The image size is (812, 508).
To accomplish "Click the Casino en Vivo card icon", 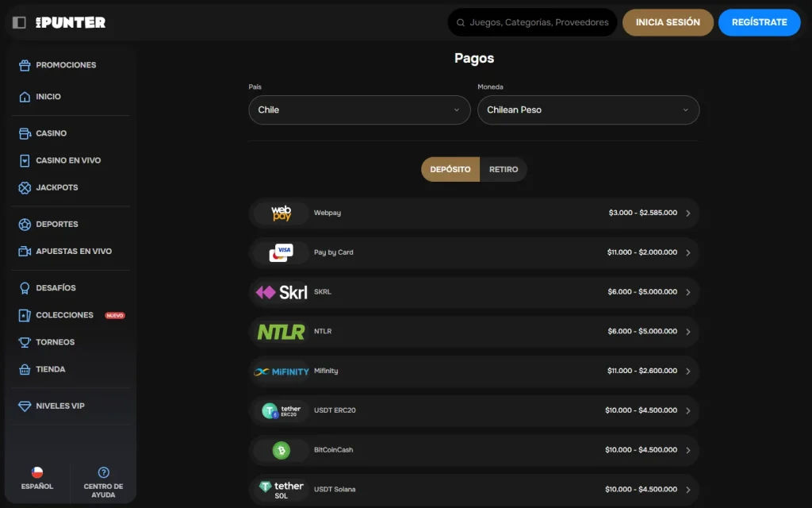I will click(25, 160).
